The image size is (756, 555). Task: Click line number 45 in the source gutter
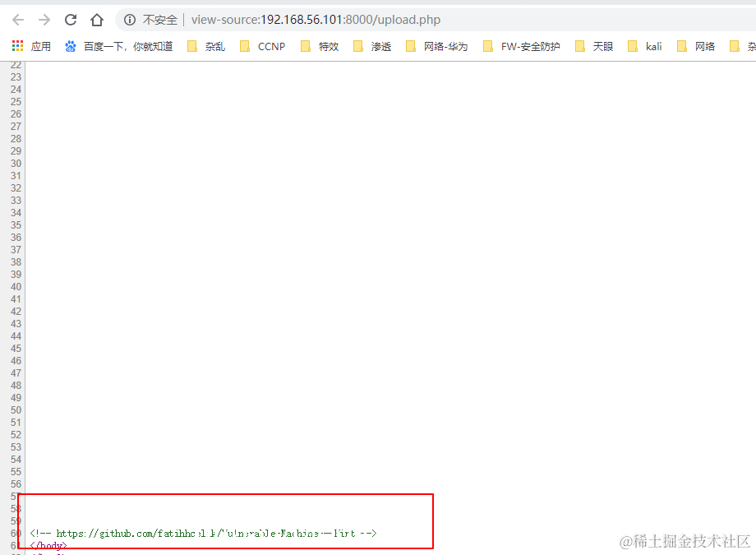(x=16, y=349)
